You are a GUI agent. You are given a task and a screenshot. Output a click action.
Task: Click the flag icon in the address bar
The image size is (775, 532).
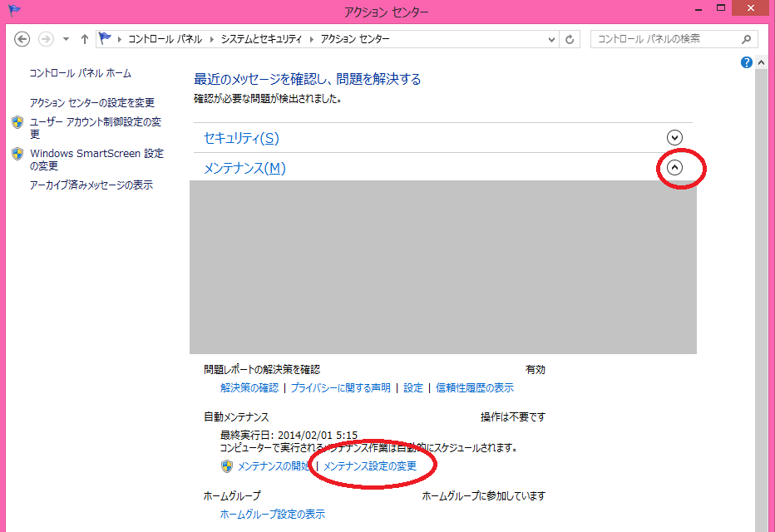105,38
